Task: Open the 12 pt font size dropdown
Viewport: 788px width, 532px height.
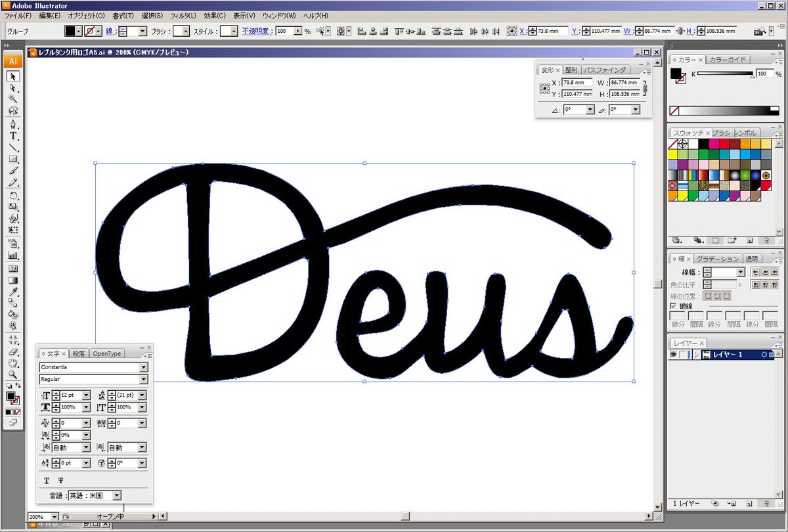Action: click(x=86, y=395)
